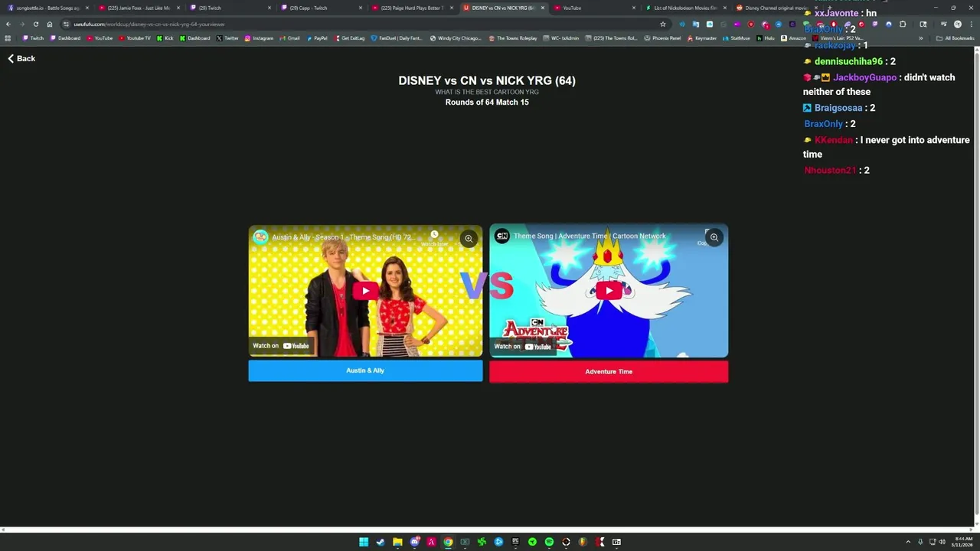Open the PayPal bookmark
This screenshot has height=551, width=980.
click(x=316, y=38)
